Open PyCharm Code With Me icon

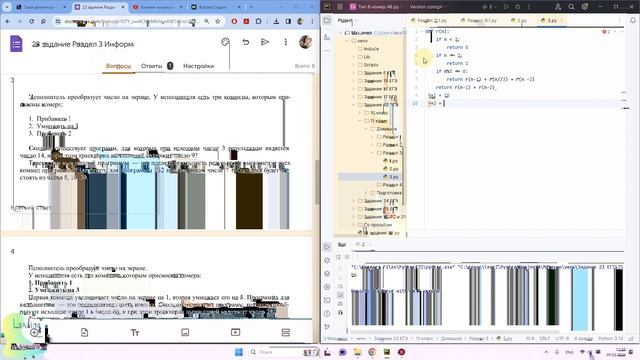point(558,7)
